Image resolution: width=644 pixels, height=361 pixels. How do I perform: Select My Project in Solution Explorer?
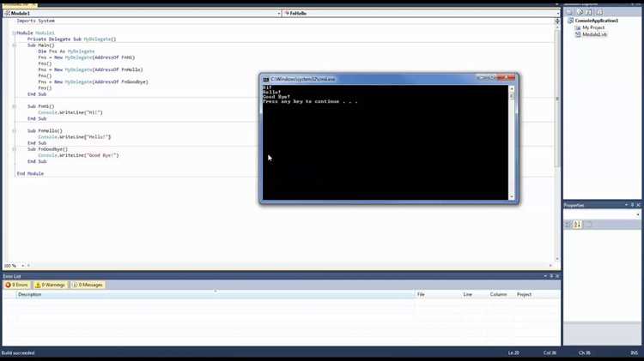point(593,27)
